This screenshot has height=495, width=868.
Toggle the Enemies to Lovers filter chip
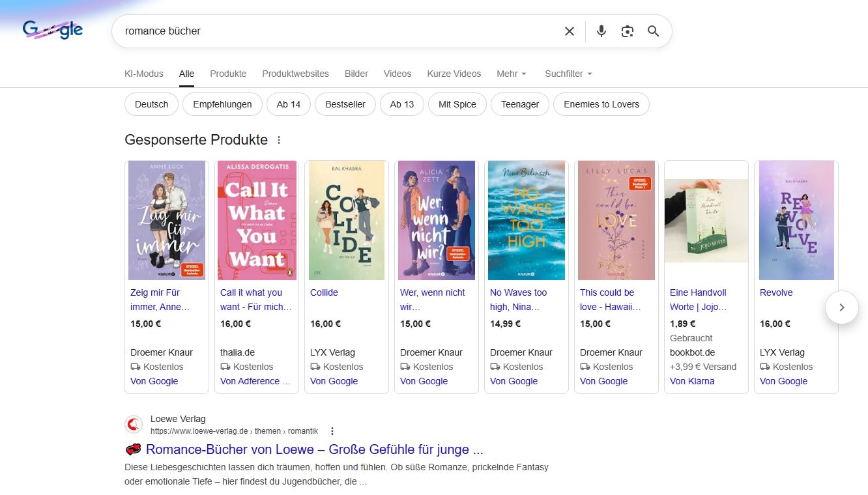pyautogui.click(x=601, y=104)
